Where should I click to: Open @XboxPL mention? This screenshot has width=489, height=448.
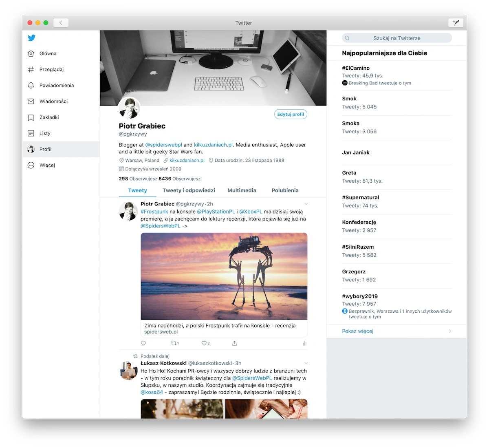pos(251,212)
